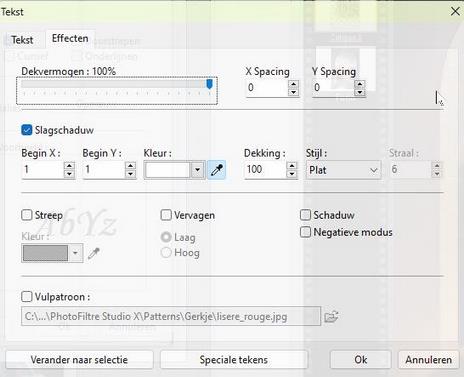464x377 pixels.
Task: Select the Effecten tab
Action: [70, 38]
